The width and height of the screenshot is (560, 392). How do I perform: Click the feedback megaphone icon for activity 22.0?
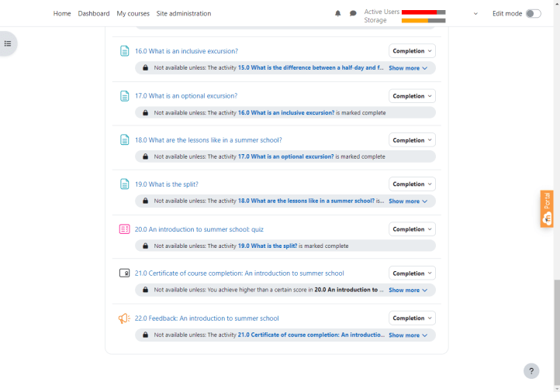point(124,318)
